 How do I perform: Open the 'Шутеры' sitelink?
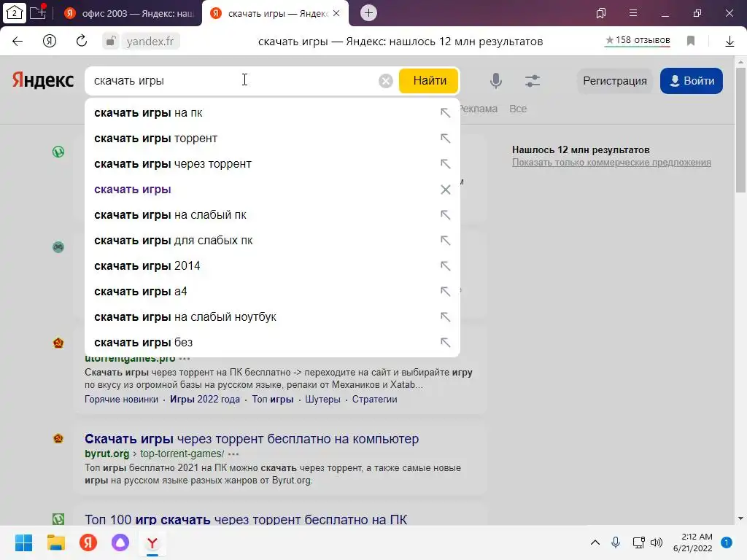[x=322, y=399]
